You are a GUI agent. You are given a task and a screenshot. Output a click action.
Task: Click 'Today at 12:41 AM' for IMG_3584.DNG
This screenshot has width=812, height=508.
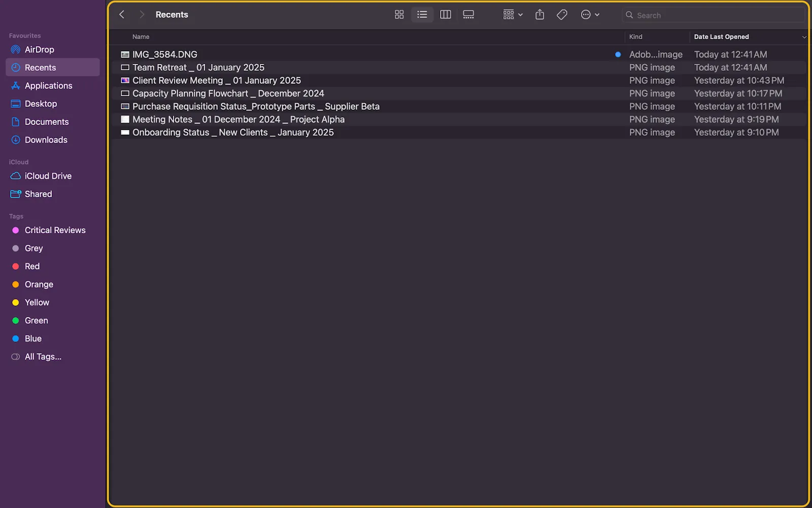click(x=730, y=54)
